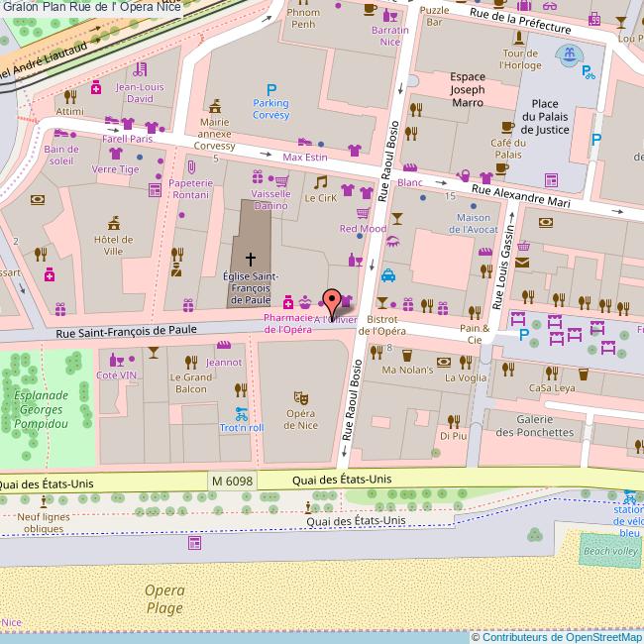Click the Espace Joseph Marro label
The image size is (644, 644).
[468, 89]
